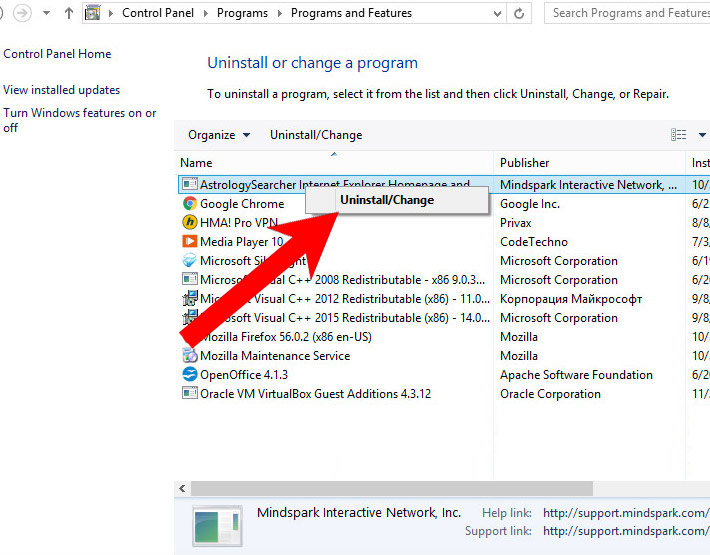Click the scrollbar left arrow
710x555 pixels.
pyautogui.click(x=182, y=488)
